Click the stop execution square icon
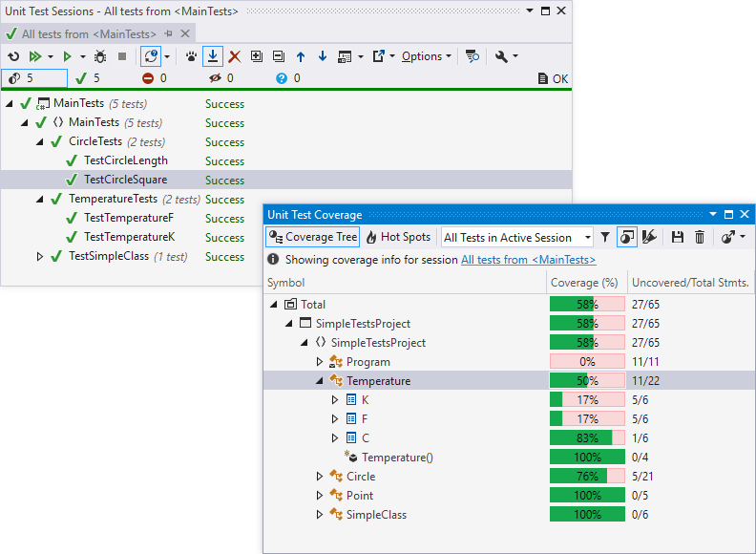 click(121, 56)
